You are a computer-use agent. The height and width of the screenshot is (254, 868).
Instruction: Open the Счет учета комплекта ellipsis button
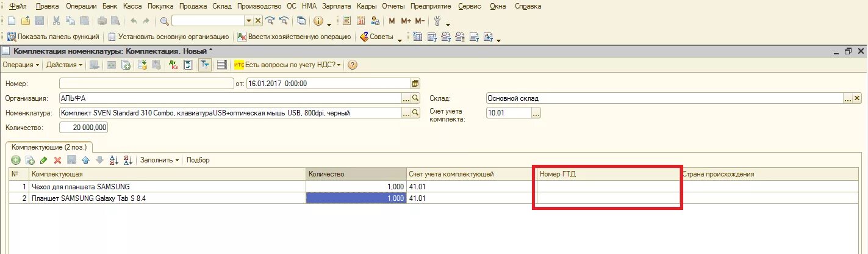536,113
